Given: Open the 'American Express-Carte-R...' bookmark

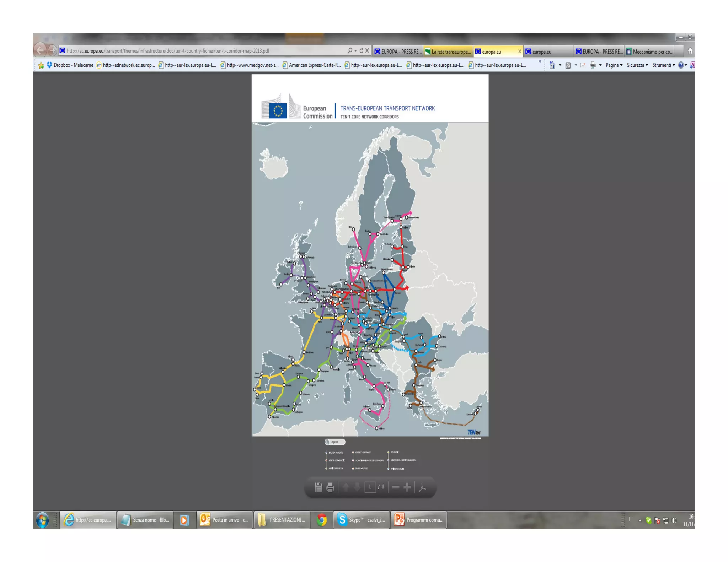Looking at the screenshot, I should pos(311,65).
